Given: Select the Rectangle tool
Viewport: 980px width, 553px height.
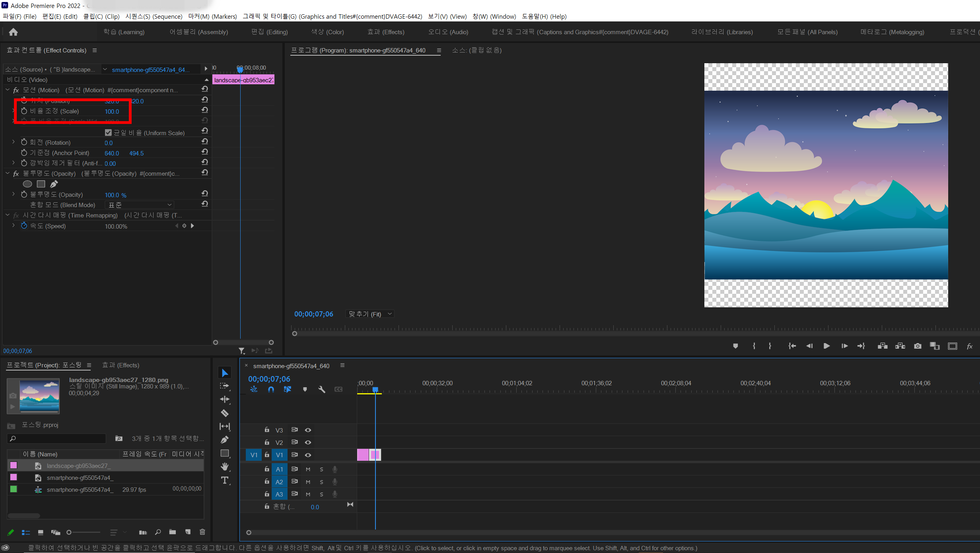Looking at the screenshot, I should point(225,453).
